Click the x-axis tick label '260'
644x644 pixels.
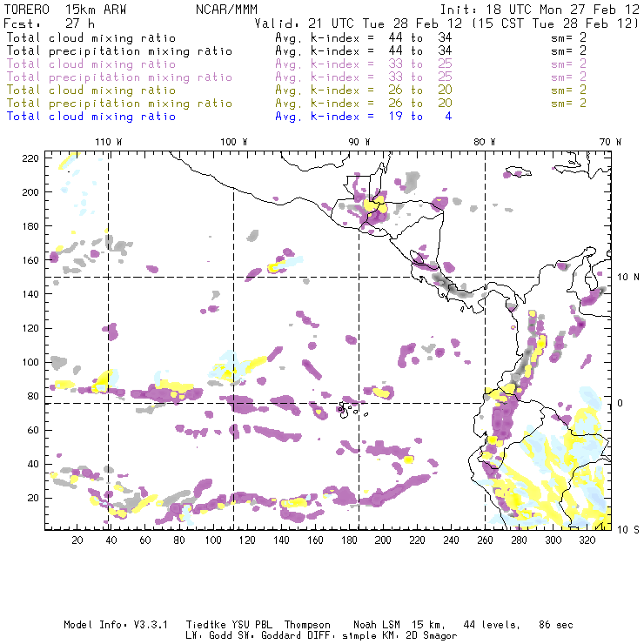485,540
